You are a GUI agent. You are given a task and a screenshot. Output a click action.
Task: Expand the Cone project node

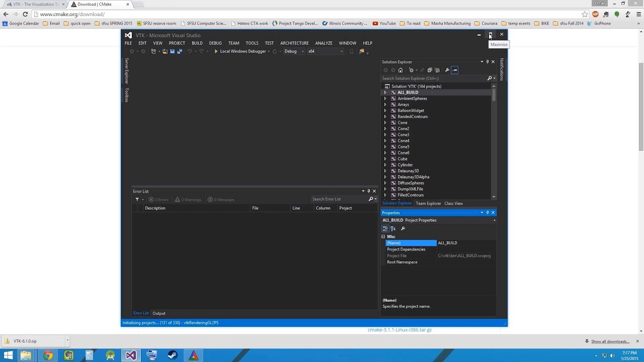[x=385, y=123]
